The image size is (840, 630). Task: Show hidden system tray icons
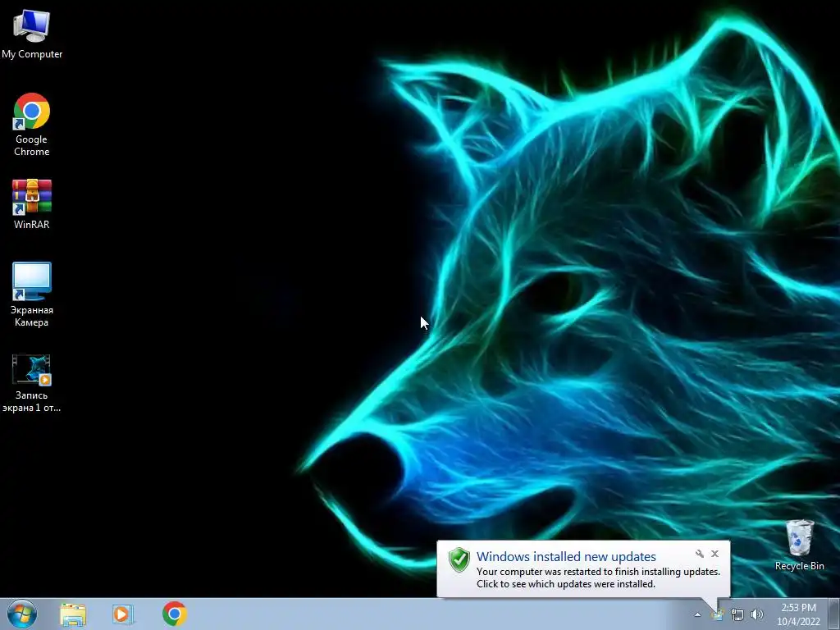click(x=697, y=614)
